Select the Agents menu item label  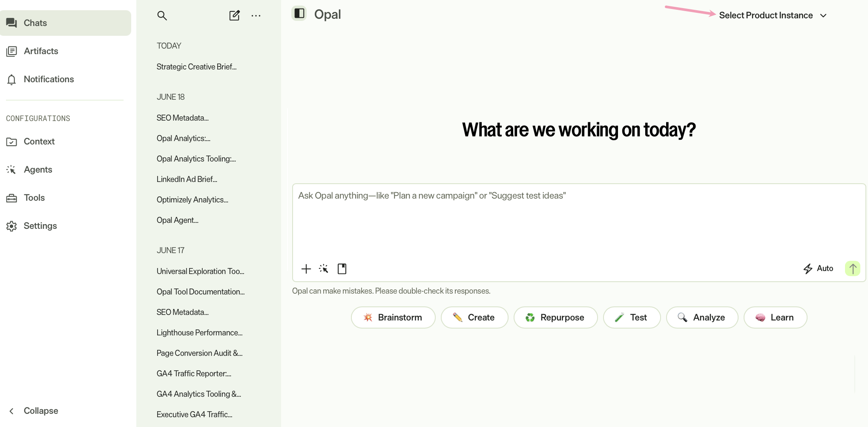click(x=38, y=170)
